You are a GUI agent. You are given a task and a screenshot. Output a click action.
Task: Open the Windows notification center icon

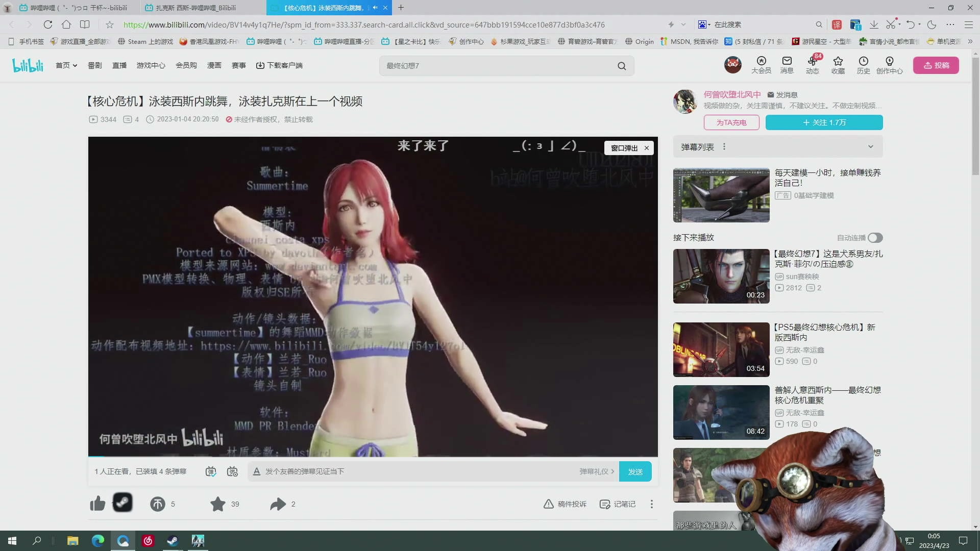(x=963, y=541)
